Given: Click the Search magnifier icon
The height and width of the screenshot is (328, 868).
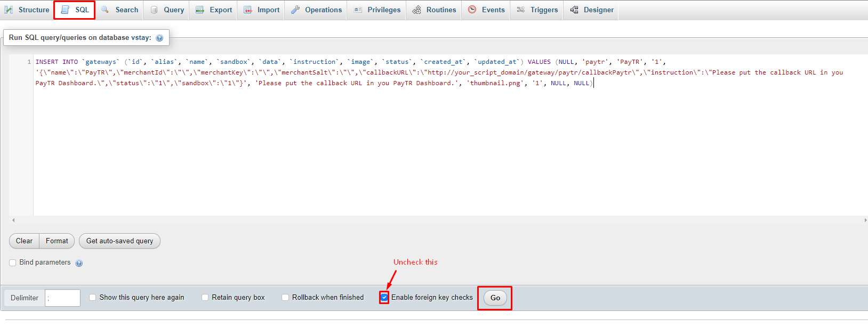Looking at the screenshot, I should tap(105, 10).
